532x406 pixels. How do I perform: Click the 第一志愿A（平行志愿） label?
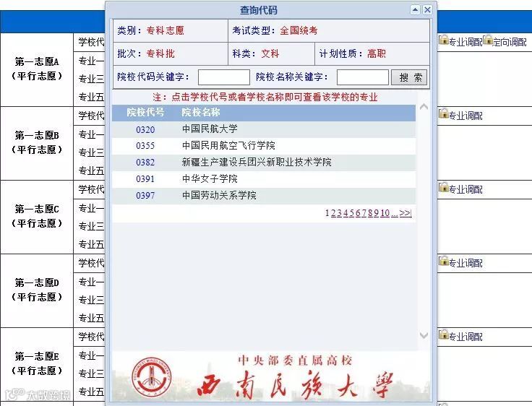[x=37, y=69]
